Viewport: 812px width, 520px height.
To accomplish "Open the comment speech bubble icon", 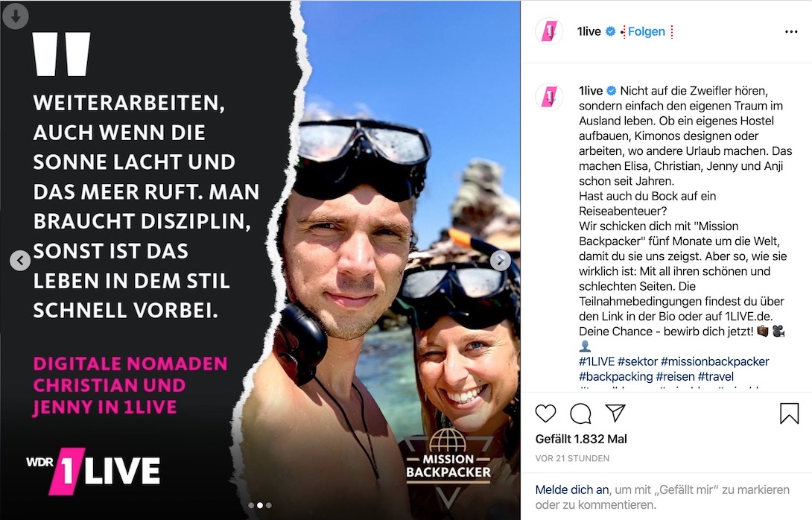I will coord(580,413).
